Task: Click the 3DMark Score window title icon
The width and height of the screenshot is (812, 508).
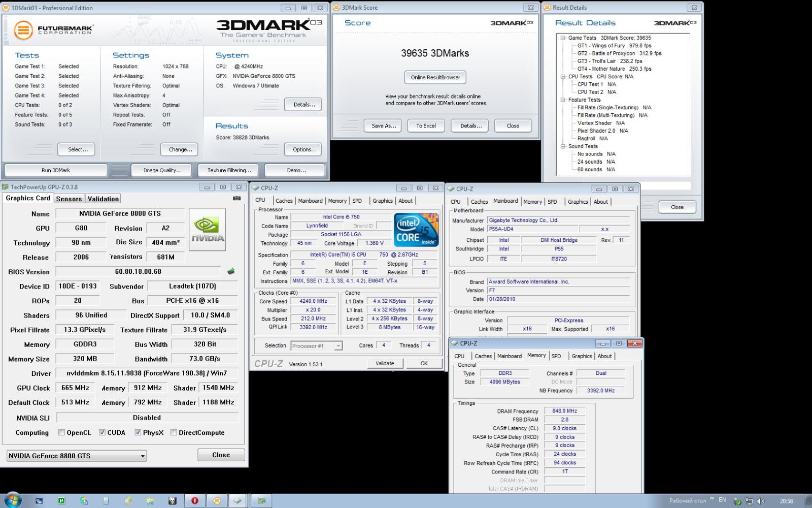Action: coord(337,8)
